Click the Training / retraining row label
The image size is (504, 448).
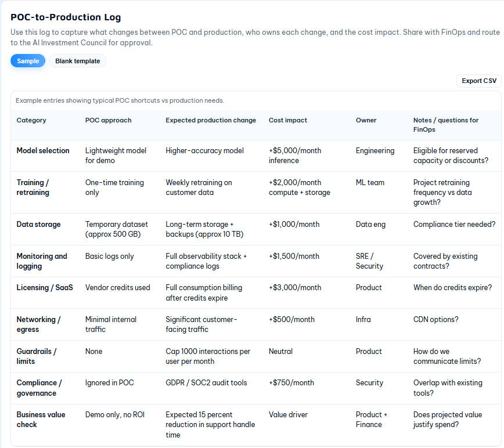pyautogui.click(x=33, y=187)
